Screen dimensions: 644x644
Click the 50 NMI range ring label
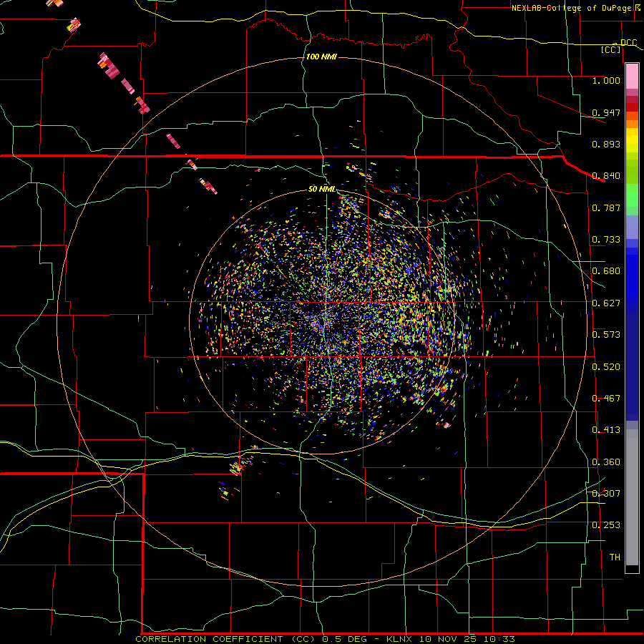pos(321,190)
